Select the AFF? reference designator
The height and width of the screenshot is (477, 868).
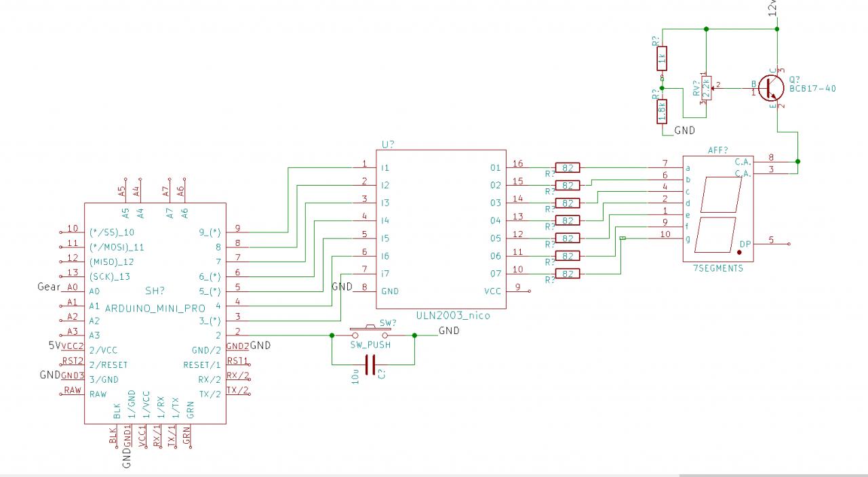pyautogui.click(x=717, y=150)
